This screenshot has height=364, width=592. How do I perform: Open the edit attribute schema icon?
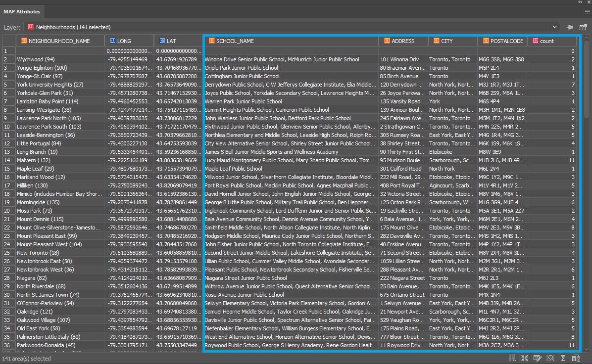pos(537,358)
